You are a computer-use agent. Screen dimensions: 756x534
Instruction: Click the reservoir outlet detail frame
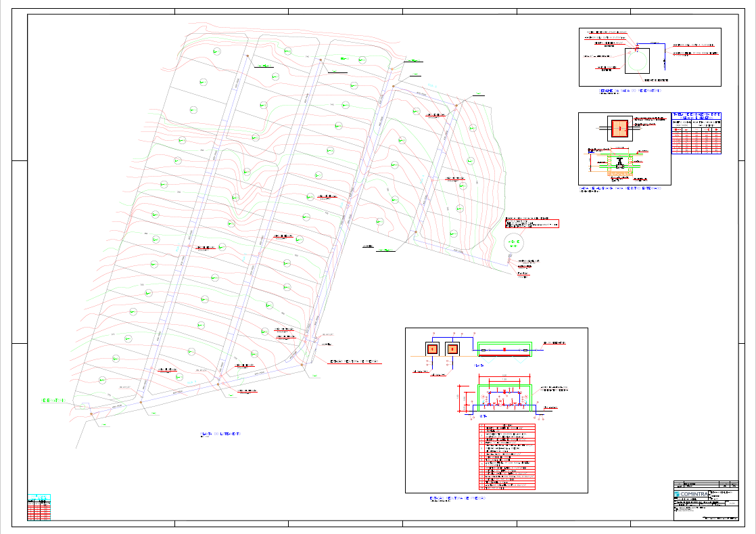click(650, 57)
